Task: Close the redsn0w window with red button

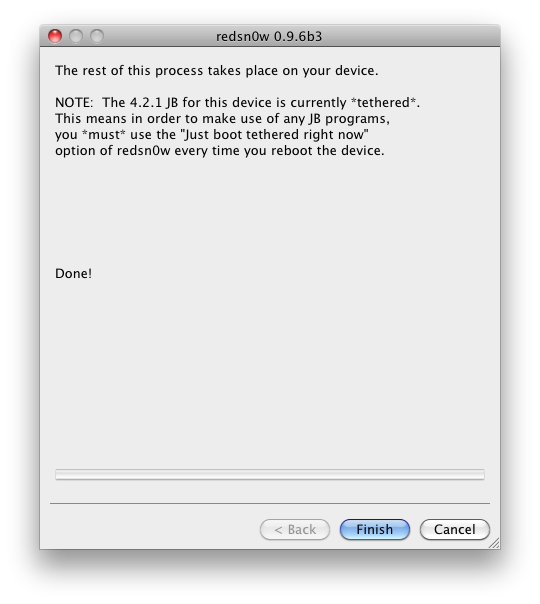Action: point(55,36)
